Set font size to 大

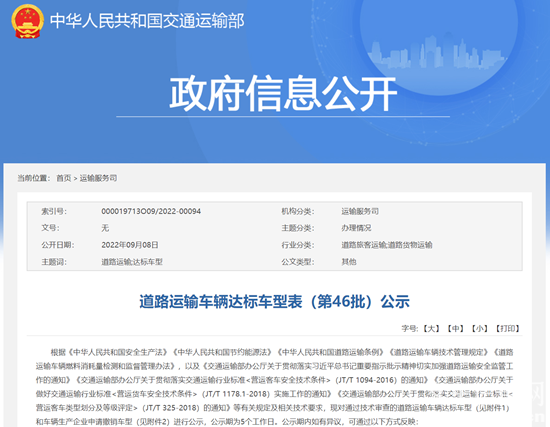pyautogui.click(x=431, y=328)
